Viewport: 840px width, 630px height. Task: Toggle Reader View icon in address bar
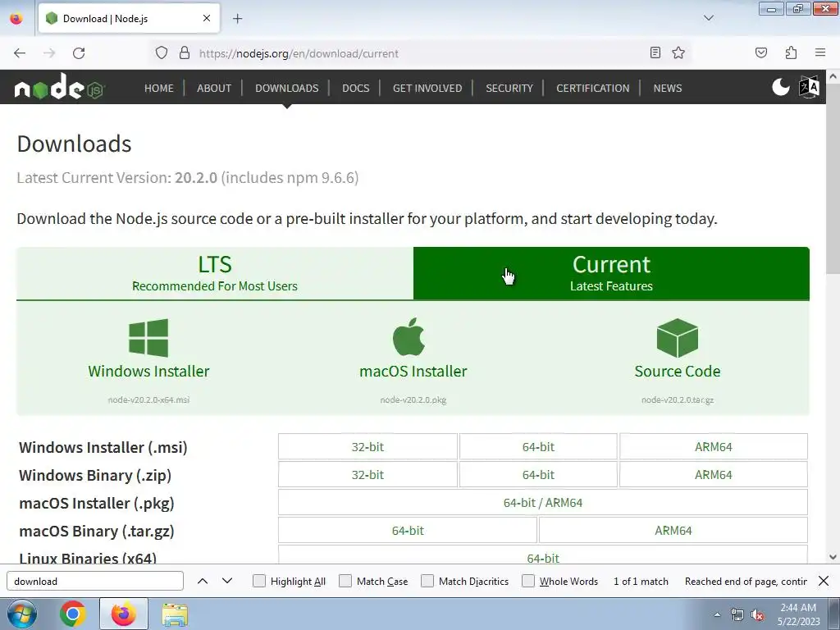655,52
